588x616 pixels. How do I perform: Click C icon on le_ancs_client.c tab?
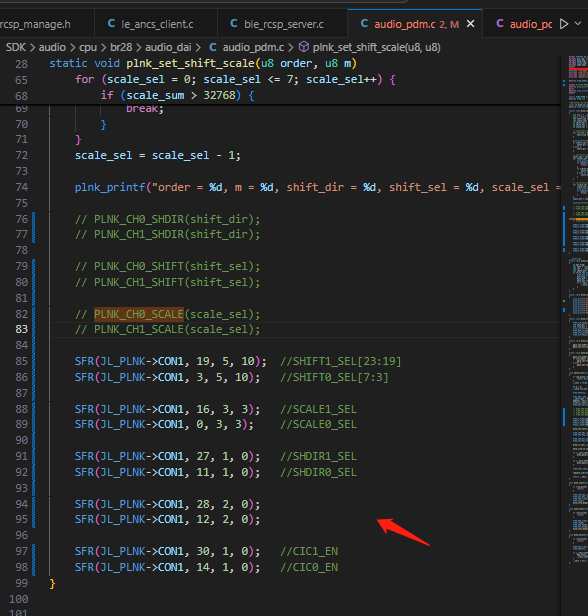[111, 24]
